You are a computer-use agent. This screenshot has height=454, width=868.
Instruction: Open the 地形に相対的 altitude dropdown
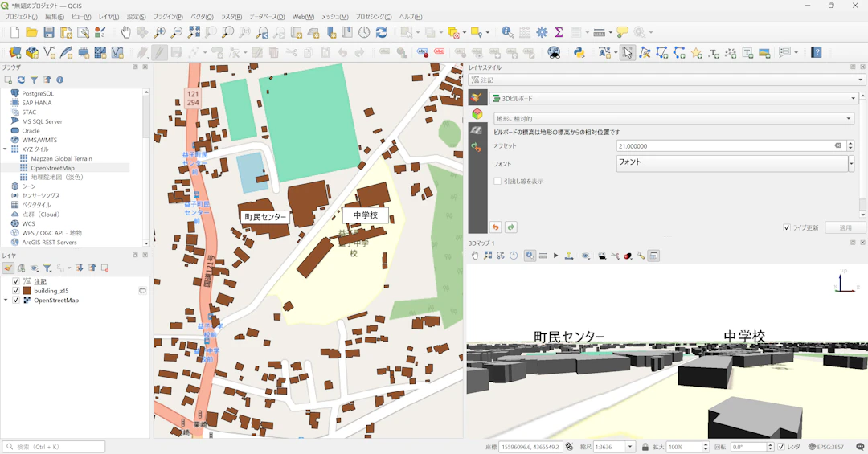point(673,119)
